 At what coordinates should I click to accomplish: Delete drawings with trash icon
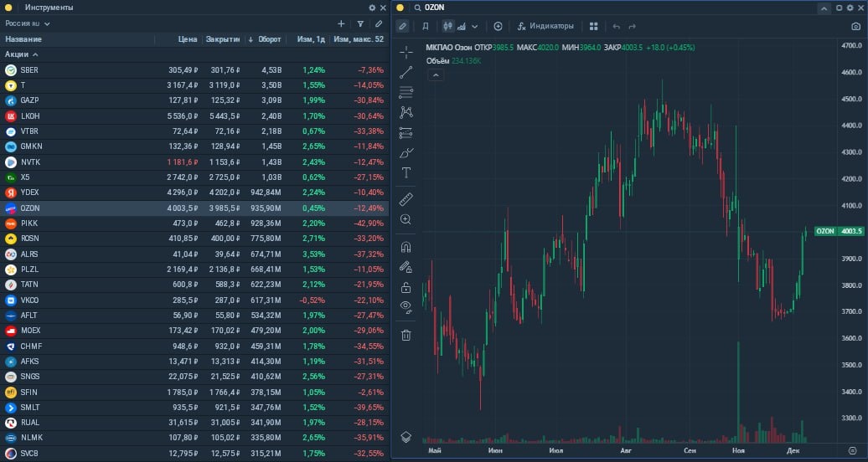[x=406, y=335]
